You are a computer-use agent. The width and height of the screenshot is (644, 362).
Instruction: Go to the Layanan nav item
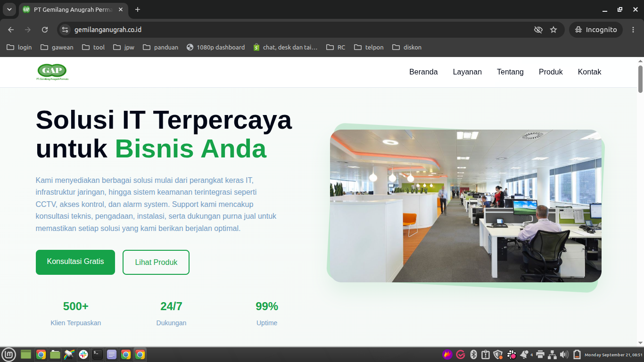coord(467,72)
